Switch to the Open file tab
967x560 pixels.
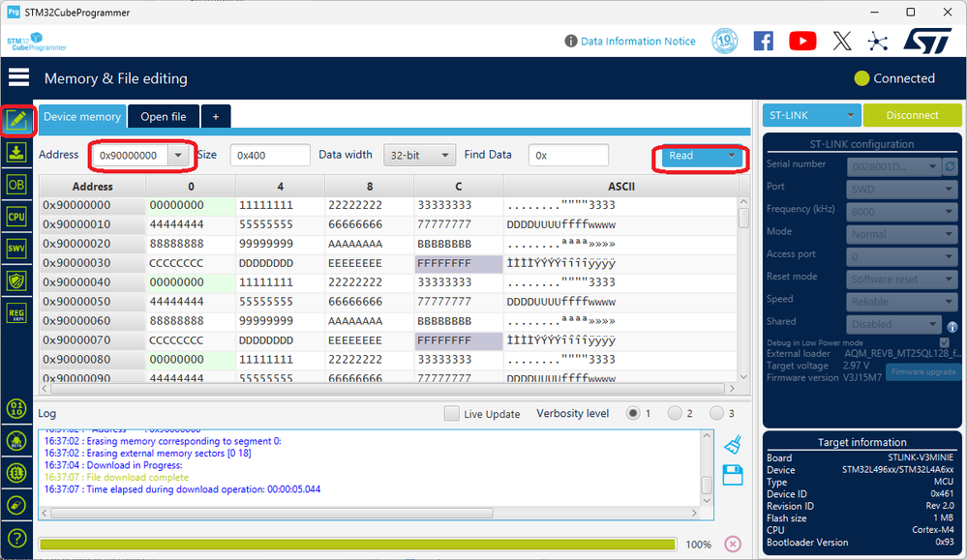click(163, 116)
